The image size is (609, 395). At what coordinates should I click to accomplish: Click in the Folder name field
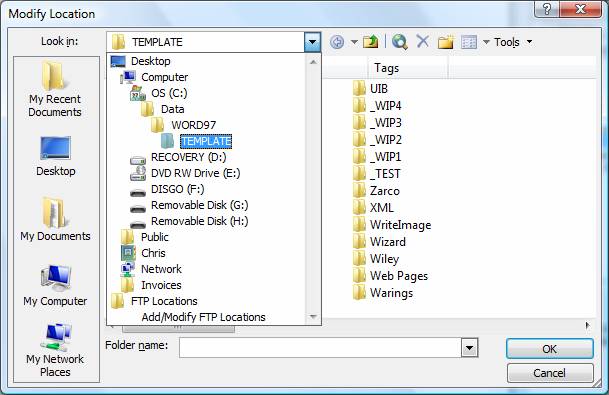pos(320,348)
